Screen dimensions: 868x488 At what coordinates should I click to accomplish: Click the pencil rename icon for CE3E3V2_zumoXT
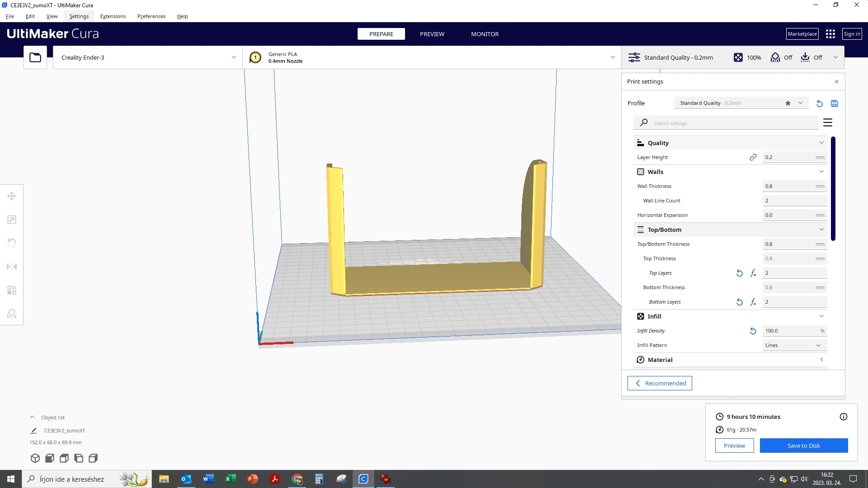(33, 431)
